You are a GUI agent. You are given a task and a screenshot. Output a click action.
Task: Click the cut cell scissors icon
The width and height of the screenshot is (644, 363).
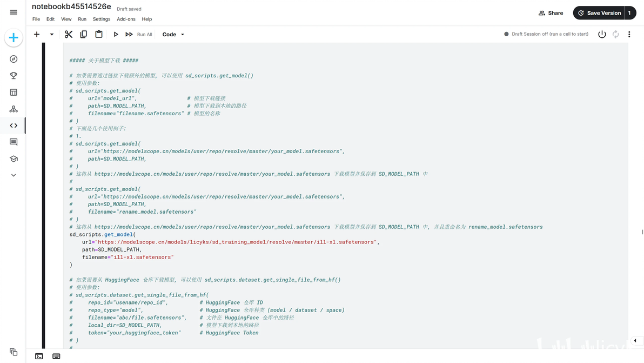69,34
